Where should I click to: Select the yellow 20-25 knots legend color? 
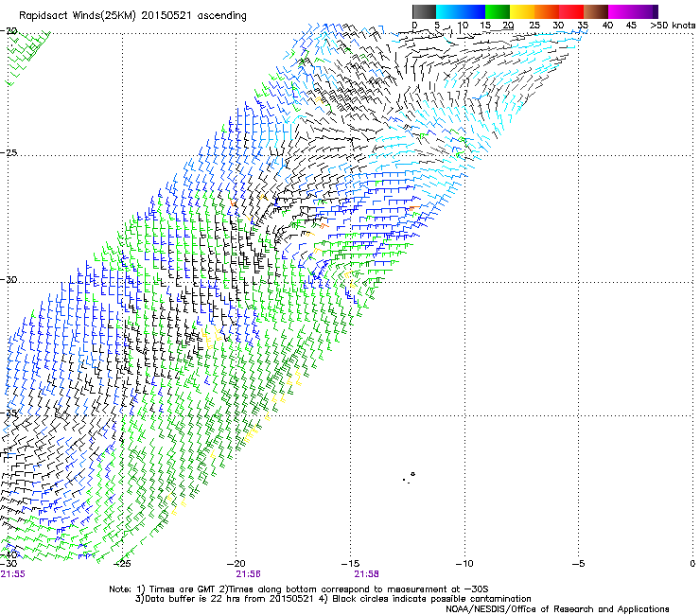pyautogui.click(x=522, y=11)
